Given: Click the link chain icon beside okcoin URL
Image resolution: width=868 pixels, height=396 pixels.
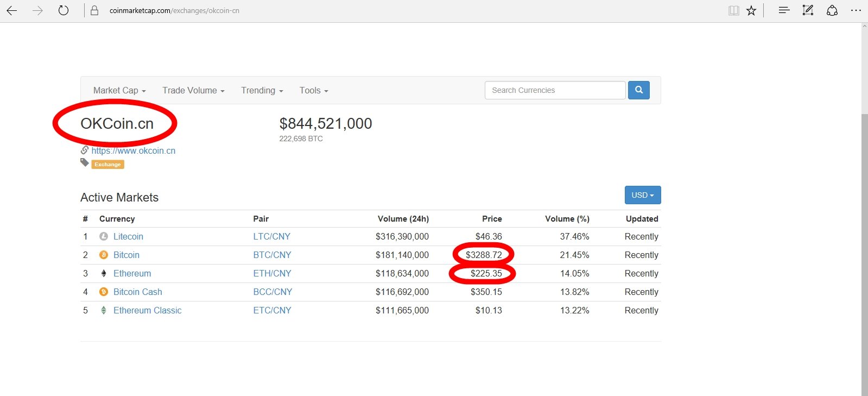Looking at the screenshot, I should tap(85, 150).
